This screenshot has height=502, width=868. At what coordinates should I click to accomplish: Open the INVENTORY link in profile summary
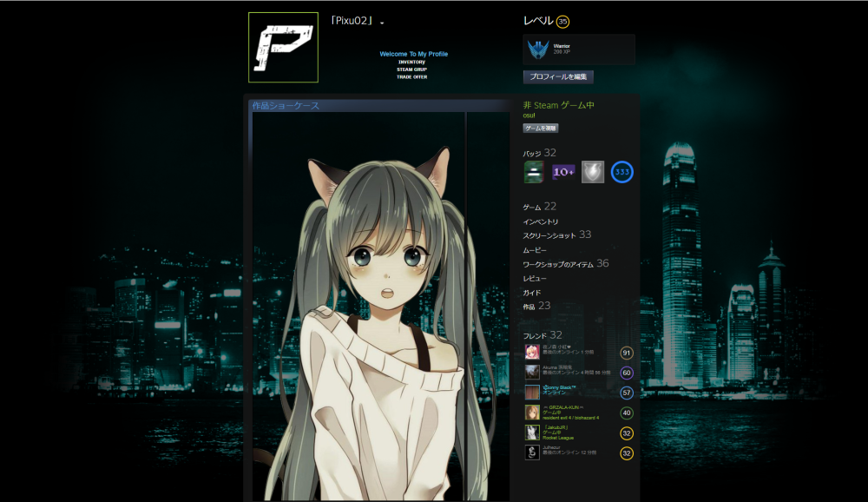tap(412, 63)
